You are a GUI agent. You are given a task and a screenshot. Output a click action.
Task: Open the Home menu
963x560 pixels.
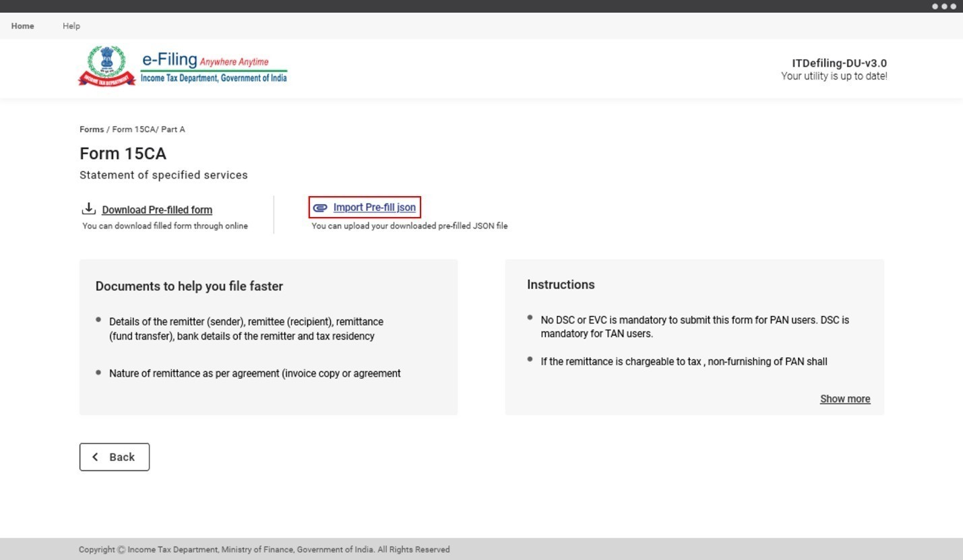(x=23, y=26)
